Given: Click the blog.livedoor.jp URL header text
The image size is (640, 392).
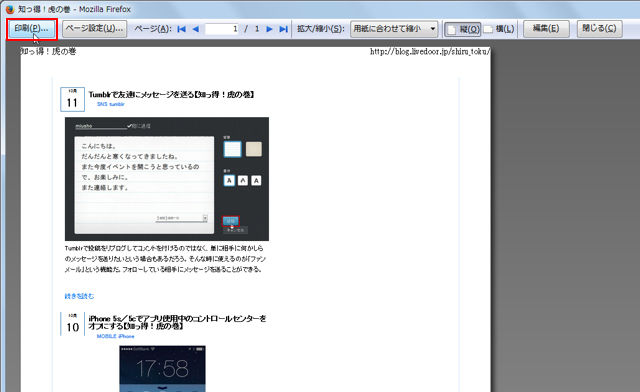Looking at the screenshot, I should coord(430,51).
